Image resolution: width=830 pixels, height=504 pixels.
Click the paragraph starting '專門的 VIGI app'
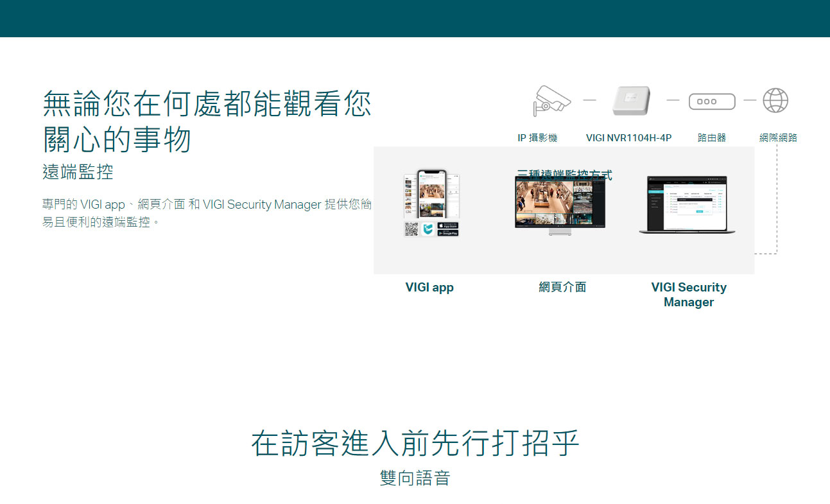click(x=207, y=214)
